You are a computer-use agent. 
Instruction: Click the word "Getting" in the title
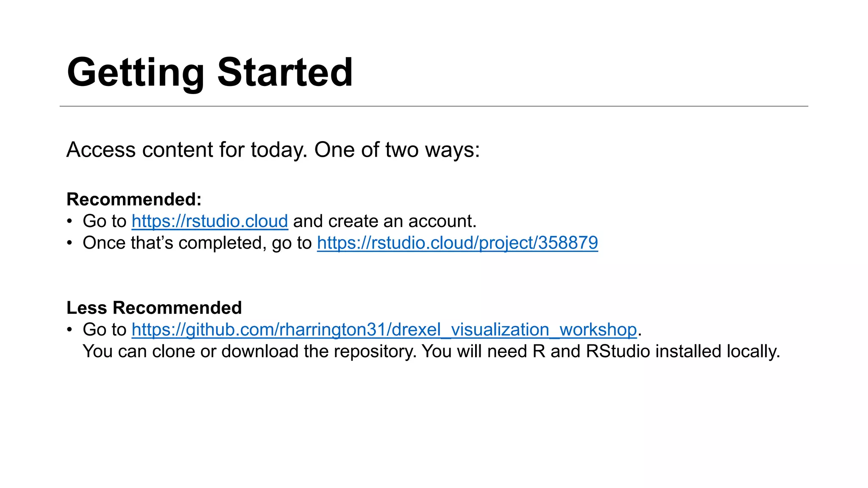[x=136, y=73]
